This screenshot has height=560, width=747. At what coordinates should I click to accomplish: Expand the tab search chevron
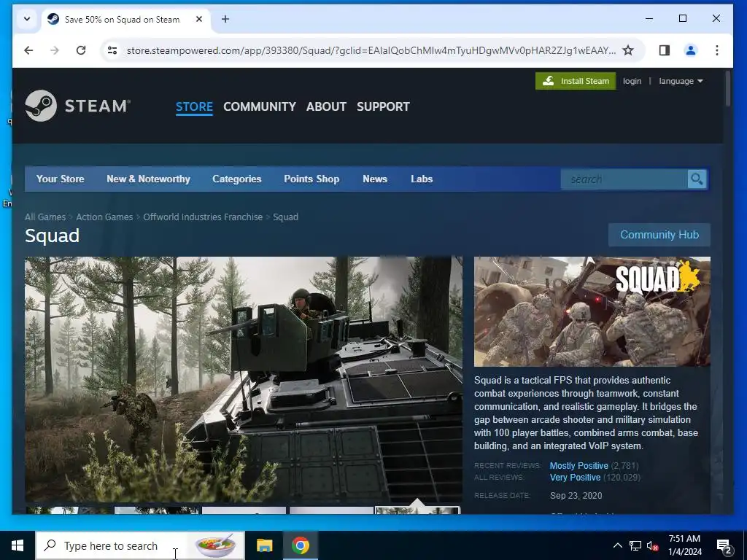(x=27, y=19)
